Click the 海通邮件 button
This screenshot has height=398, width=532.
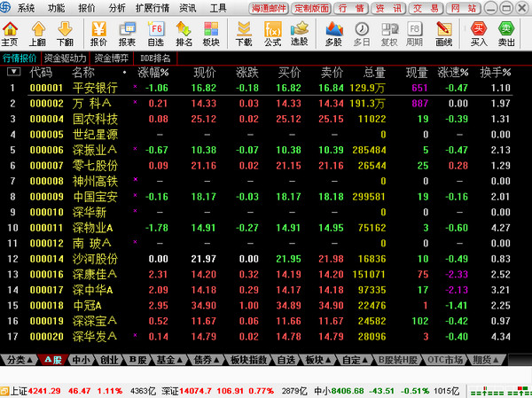pos(269,8)
